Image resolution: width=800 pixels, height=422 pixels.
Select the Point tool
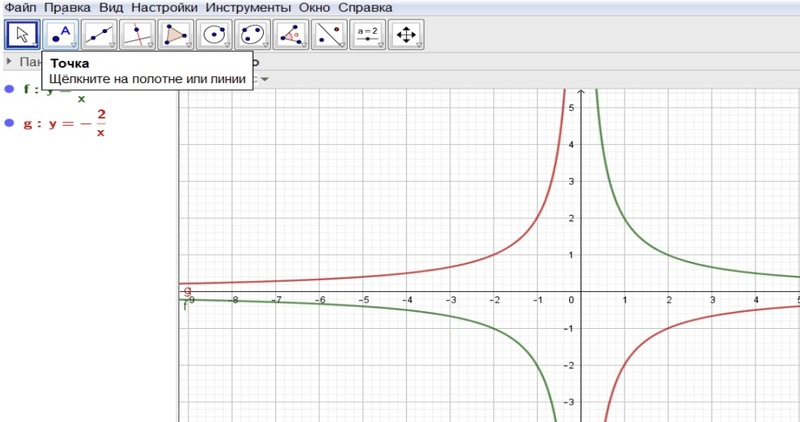tap(60, 35)
